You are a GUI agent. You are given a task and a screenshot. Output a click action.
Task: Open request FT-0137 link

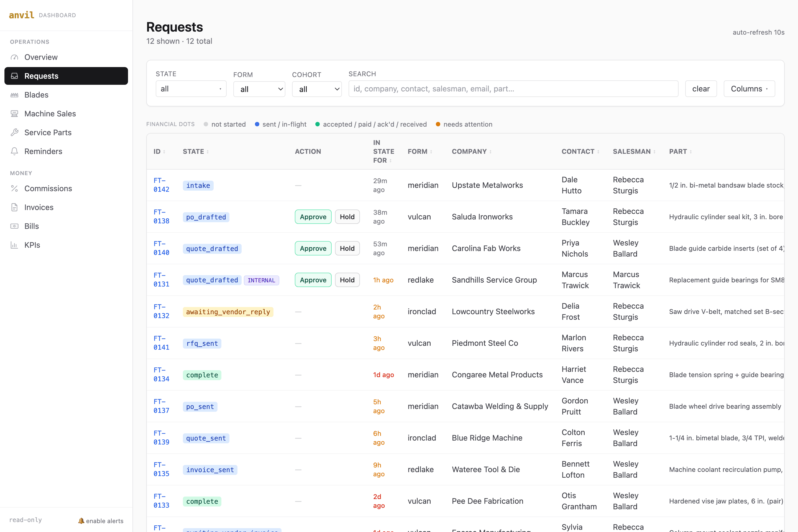162,406
